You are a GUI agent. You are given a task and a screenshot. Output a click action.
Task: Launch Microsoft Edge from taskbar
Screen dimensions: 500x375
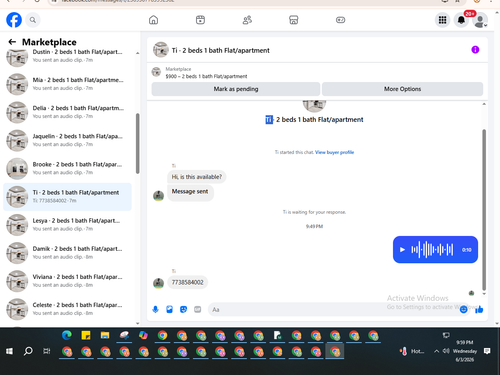click(x=67, y=335)
